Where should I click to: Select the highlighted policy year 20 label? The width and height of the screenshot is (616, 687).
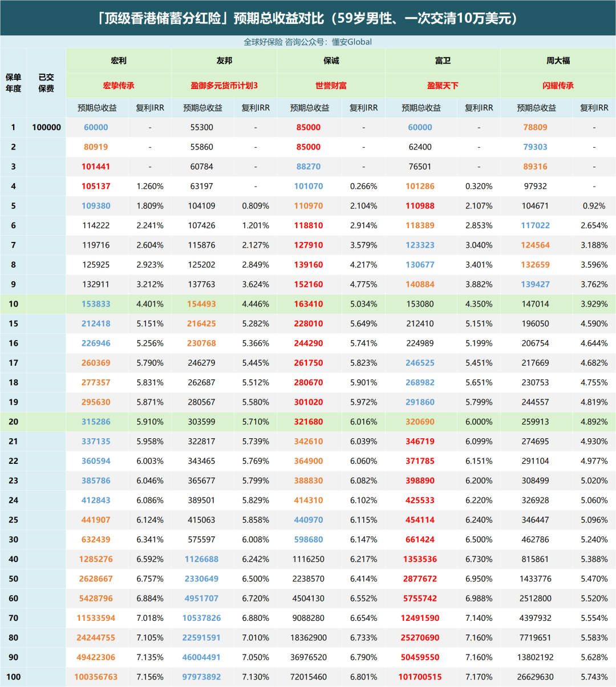click(13, 422)
